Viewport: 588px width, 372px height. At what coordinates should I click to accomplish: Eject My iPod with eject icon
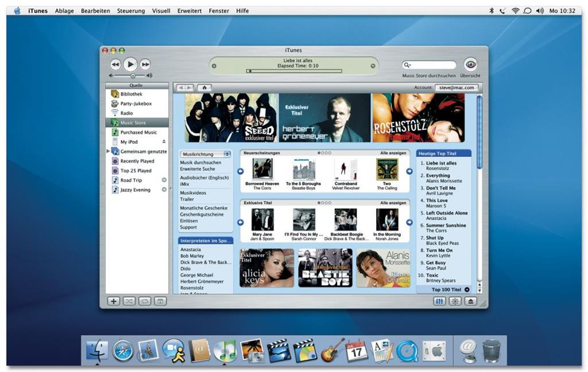coord(164,141)
